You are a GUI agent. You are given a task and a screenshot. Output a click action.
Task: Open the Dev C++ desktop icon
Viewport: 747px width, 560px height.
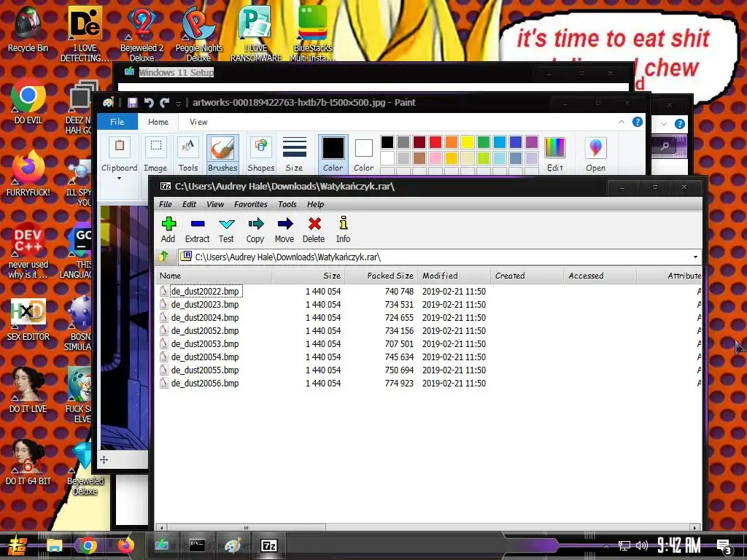tap(28, 251)
